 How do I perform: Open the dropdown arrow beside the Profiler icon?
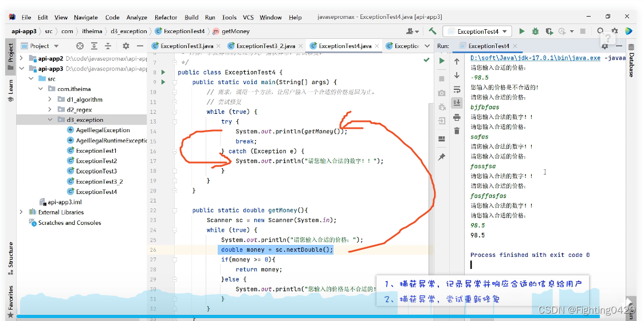coord(571,31)
